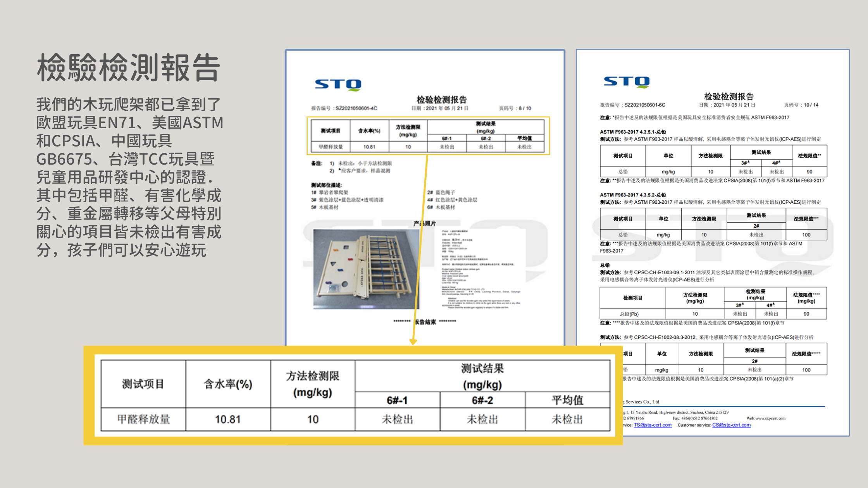
Task: Click the 檢驗檢測報告 slide heading
Action: tap(129, 67)
